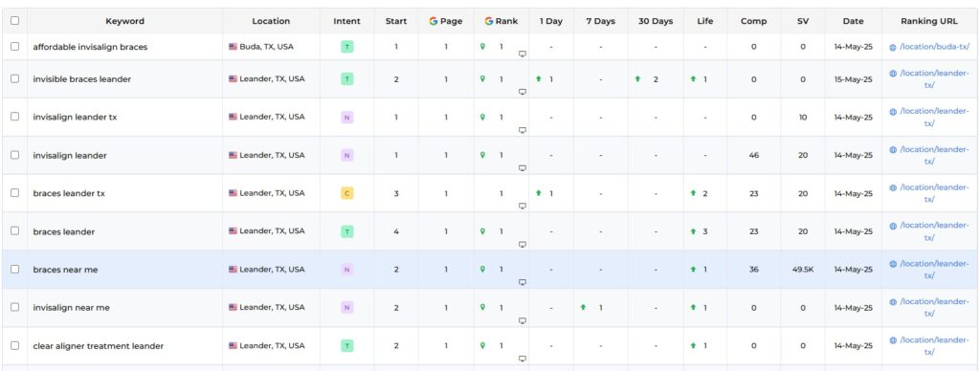This screenshot has width=980, height=371.
Task: Click the keyword 'invisalign leander'
Action: [70, 156]
